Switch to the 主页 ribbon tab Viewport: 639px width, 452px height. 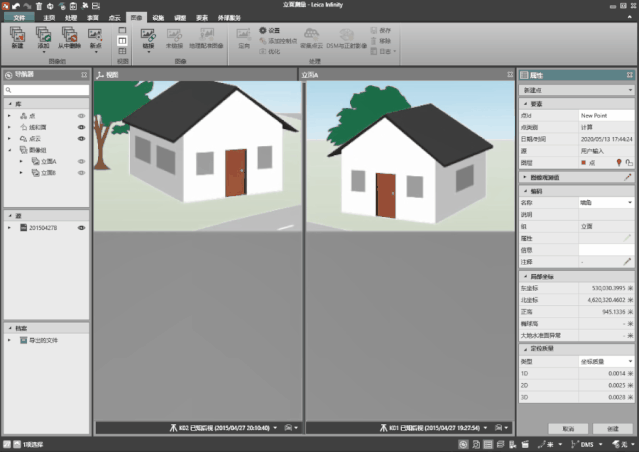pyautogui.click(x=49, y=18)
